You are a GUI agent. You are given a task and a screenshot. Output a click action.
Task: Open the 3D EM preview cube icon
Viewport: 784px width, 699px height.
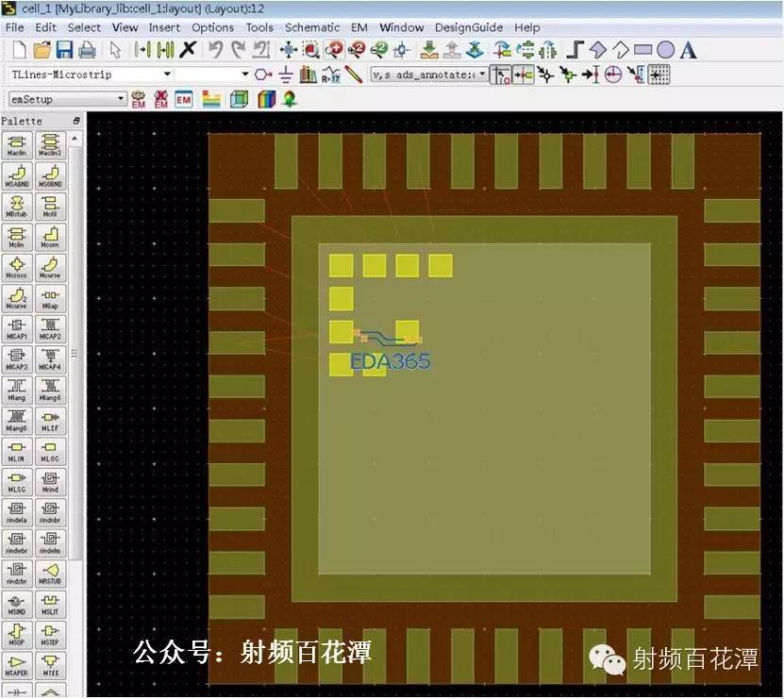[239, 99]
